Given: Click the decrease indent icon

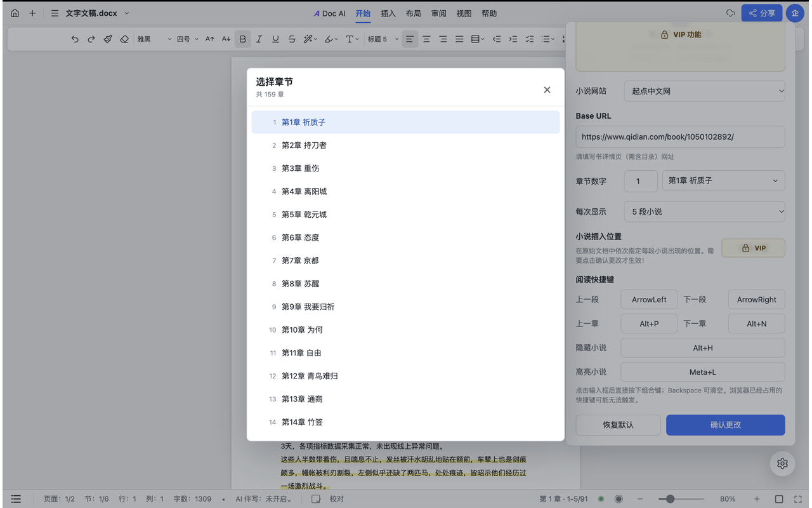Looking at the screenshot, I should 497,39.
